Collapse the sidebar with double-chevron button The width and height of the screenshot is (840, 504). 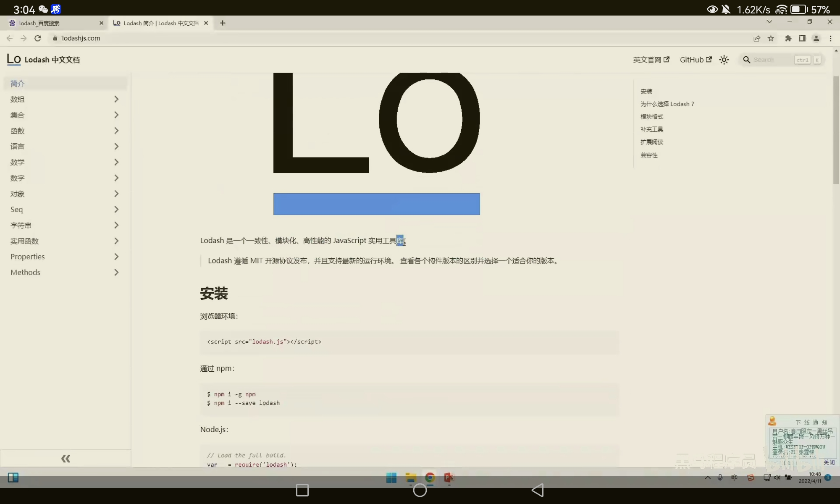(x=66, y=459)
